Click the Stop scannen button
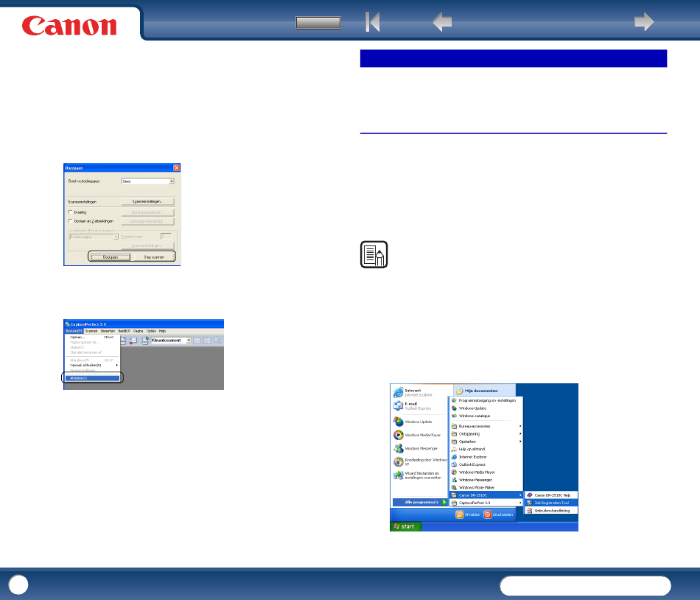This screenshot has height=600, width=700. 153,257
